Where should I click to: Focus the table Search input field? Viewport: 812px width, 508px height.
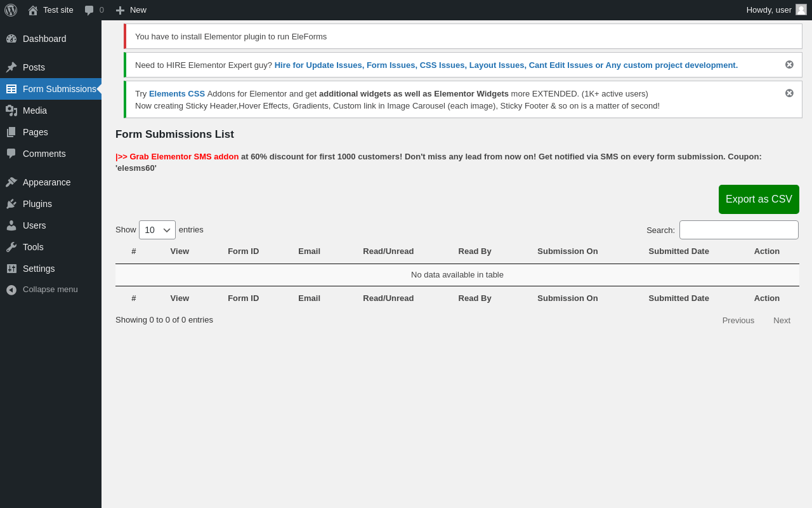point(739,230)
